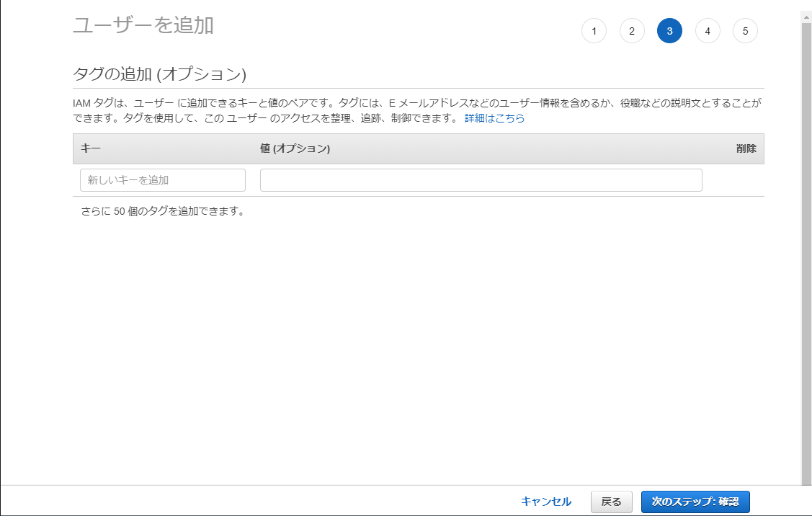Select current step 3 indicator
Viewport: 812px width, 516px height.
pos(669,31)
